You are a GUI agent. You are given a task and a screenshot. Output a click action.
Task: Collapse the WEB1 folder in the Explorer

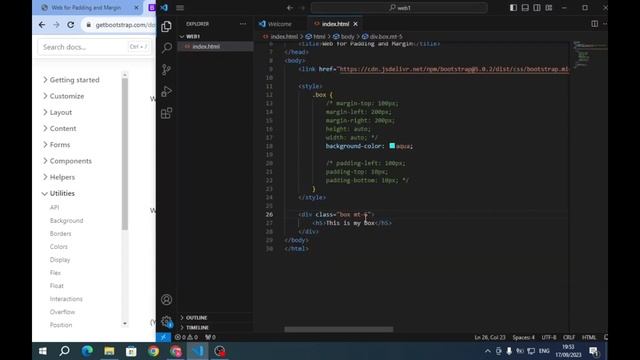193,36
